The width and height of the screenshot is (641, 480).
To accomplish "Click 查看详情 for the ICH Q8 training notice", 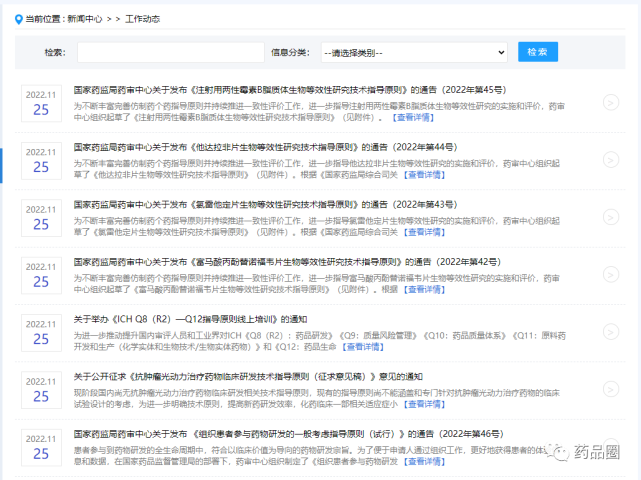I will (x=363, y=347).
